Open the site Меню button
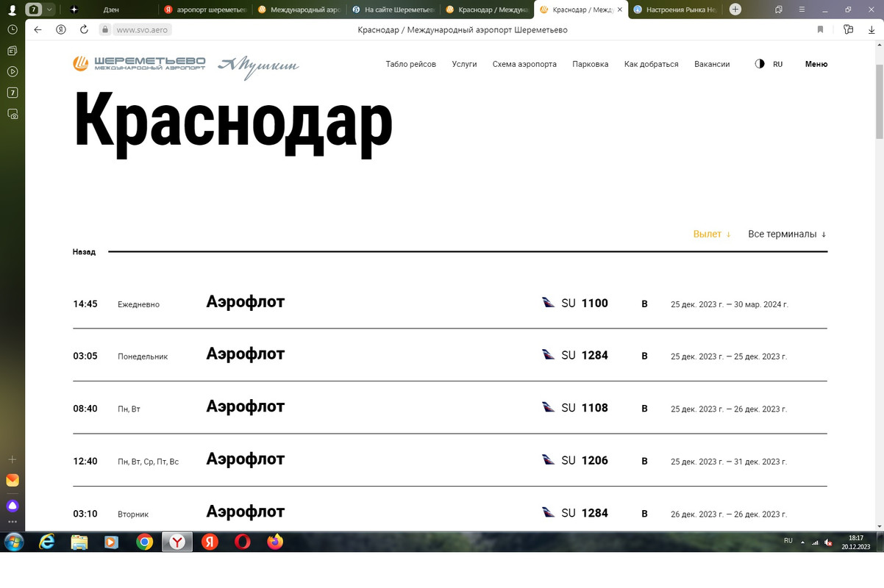 pyautogui.click(x=816, y=64)
